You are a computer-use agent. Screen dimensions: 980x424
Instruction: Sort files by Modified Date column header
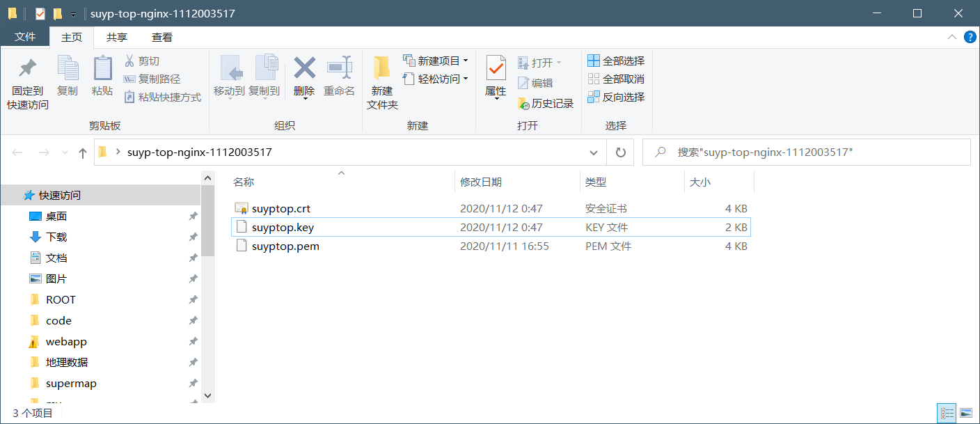click(481, 182)
